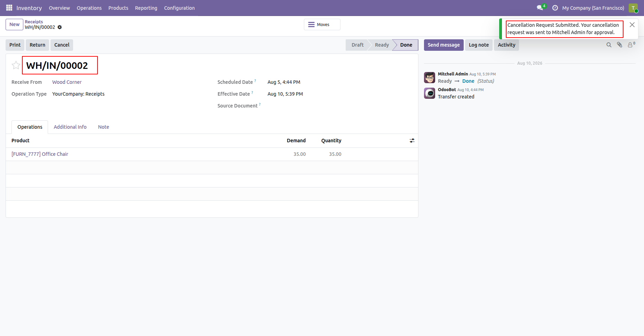This screenshot has width=644, height=336.
Task: Open the Configuration menu
Action: [179, 8]
